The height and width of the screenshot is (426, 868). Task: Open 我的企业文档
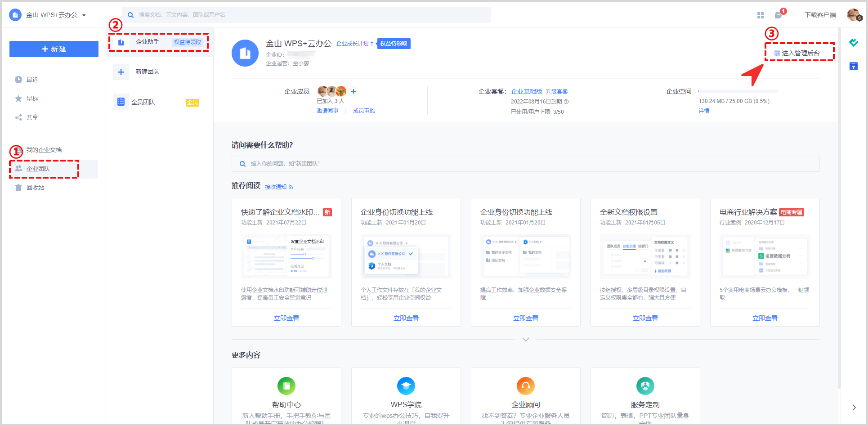click(44, 150)
